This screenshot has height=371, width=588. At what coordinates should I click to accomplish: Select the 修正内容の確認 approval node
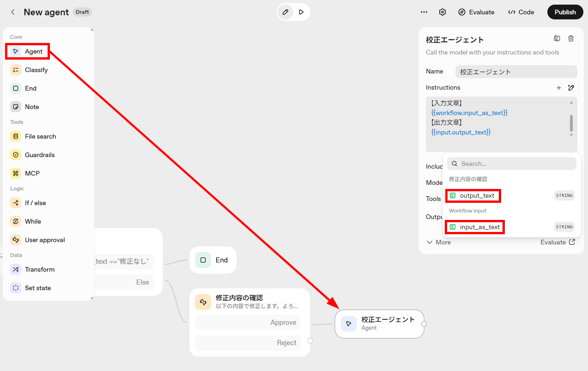(249, 322)
